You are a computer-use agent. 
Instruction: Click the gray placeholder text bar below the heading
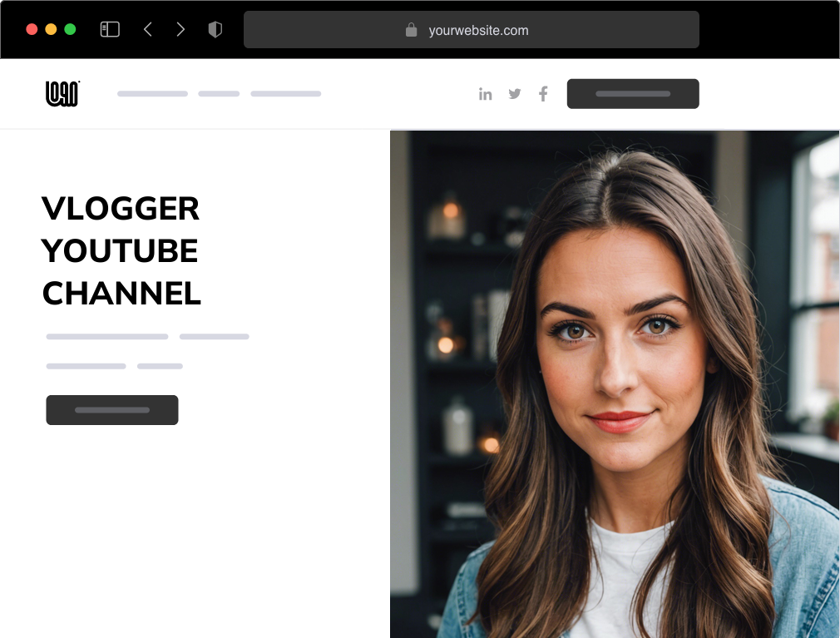(x=106, y=336)
